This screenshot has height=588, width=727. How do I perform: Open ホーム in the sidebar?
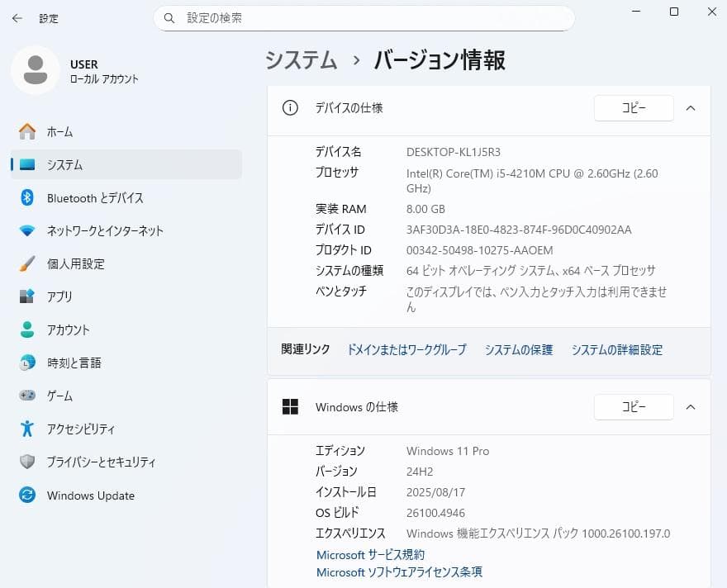coord(126,131)
